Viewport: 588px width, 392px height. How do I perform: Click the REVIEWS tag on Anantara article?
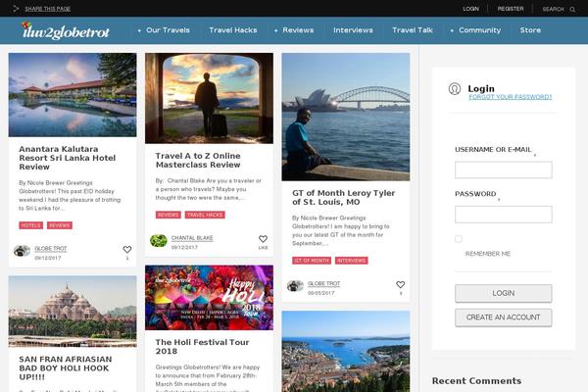(60, 225)
